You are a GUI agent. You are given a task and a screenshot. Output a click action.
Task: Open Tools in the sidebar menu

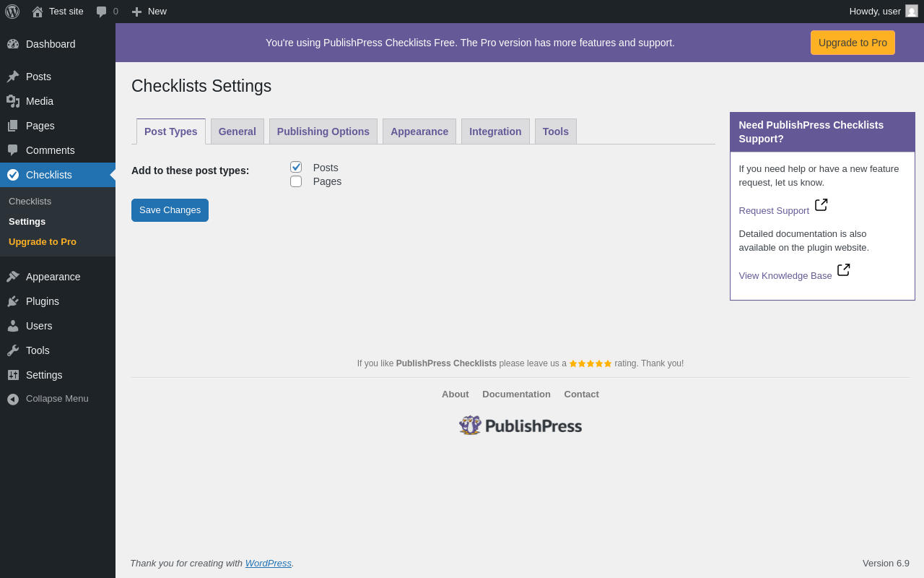[x=58, y=350]
